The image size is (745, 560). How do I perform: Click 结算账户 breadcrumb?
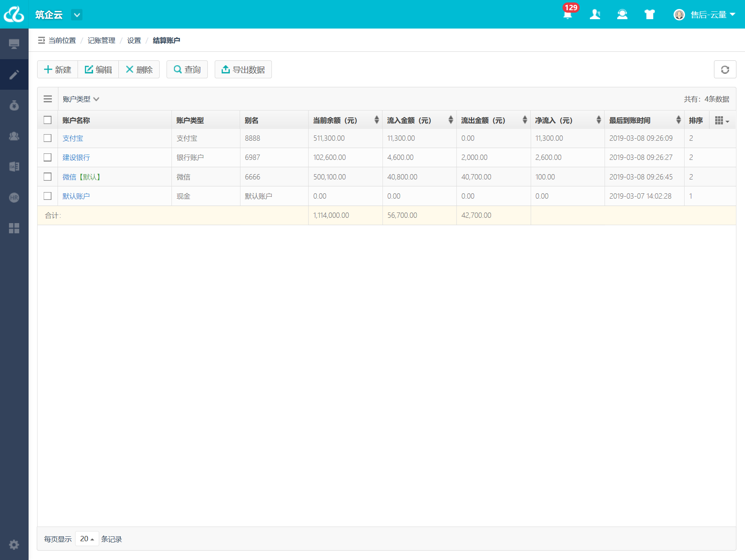(166, 40)
